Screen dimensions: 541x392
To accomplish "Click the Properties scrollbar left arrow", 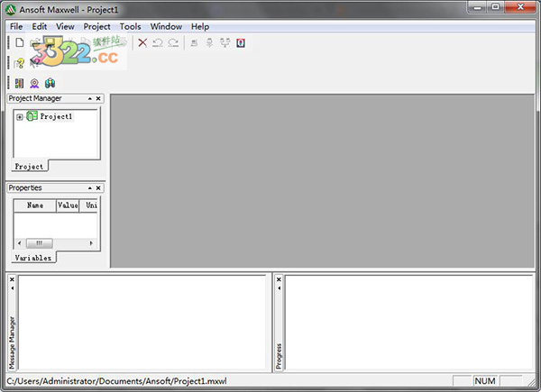I will 19,243.
